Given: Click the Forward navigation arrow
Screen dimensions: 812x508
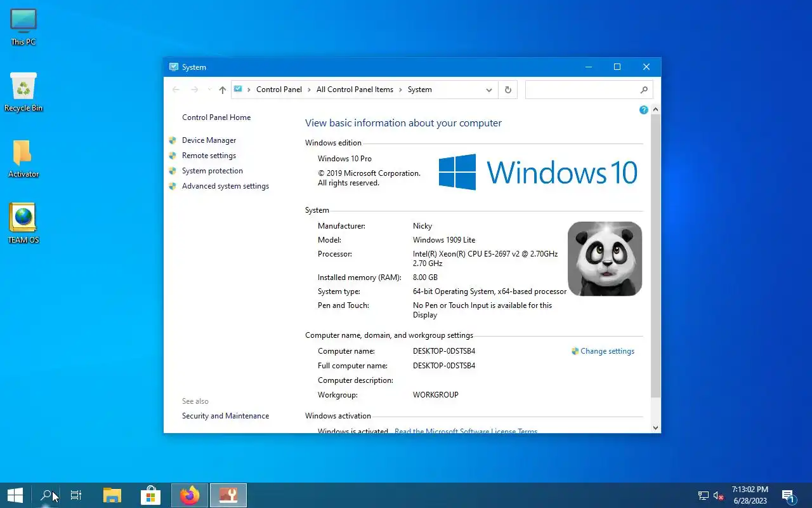Looking at the screenshot, I should click(194, 90).
